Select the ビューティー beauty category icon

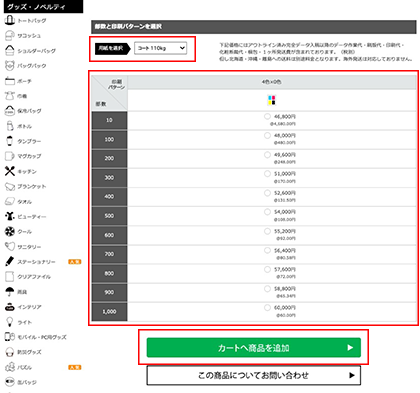click(10, 216)
